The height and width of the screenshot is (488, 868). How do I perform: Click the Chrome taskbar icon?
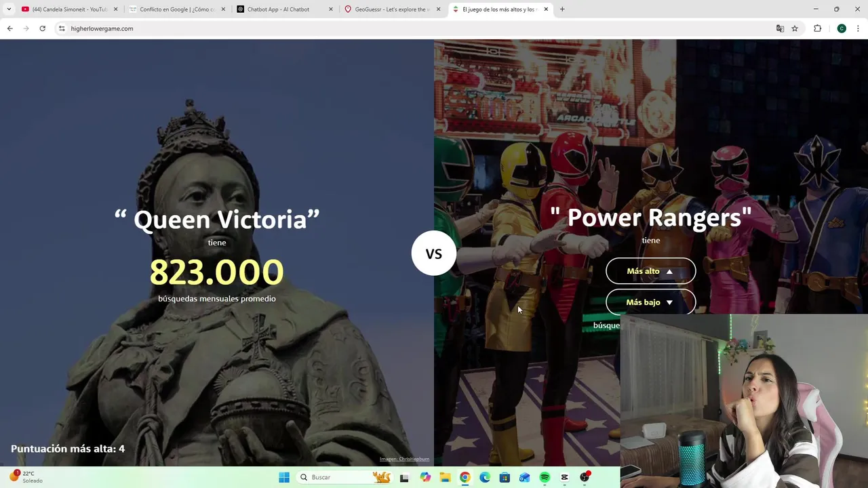point(465,477)
